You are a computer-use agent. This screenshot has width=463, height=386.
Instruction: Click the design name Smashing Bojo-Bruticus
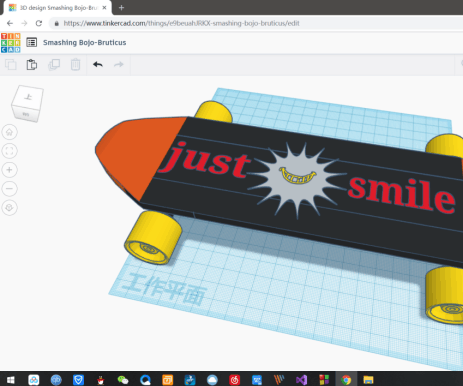pos(84,43)
